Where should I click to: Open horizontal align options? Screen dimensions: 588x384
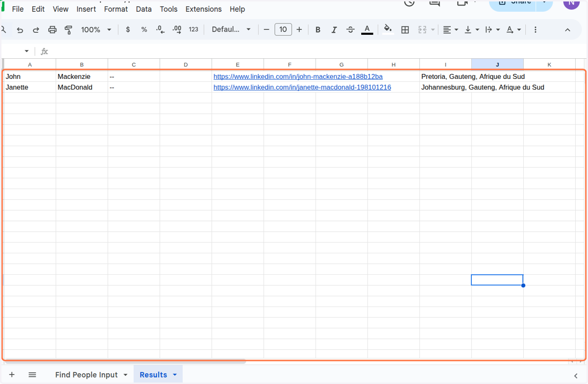[450, 30]
